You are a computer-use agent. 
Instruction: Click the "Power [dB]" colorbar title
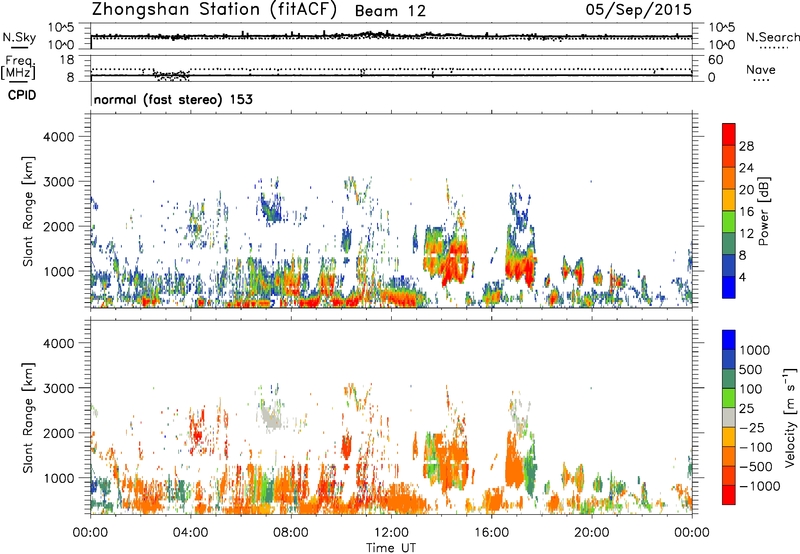pyautogui.click(x=763, y=211)
